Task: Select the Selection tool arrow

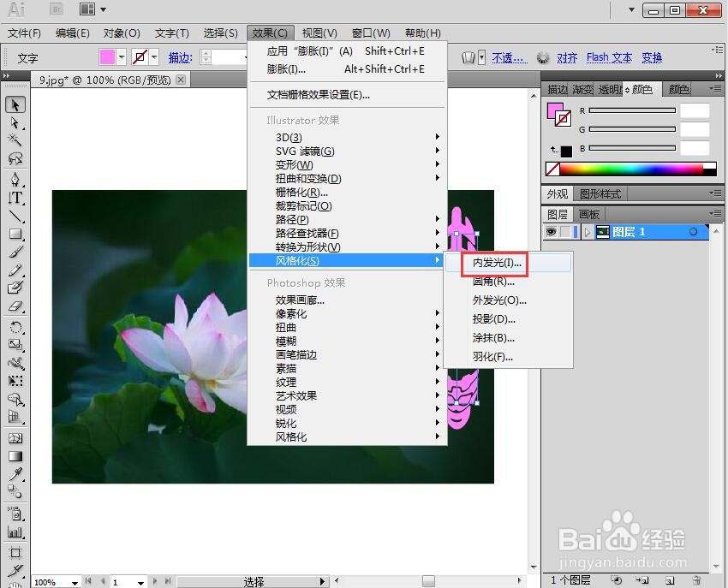Action: (x=15, y=104)
